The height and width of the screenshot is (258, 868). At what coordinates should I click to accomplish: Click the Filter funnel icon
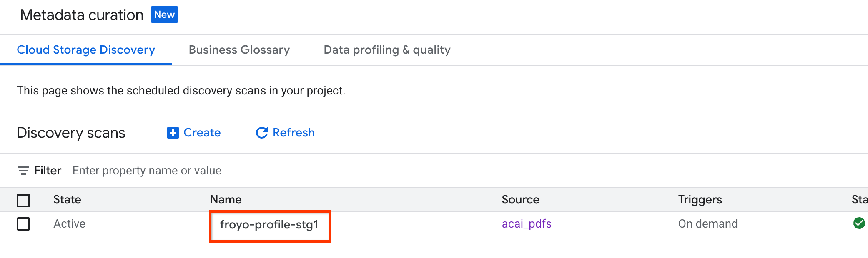point(23,170)
